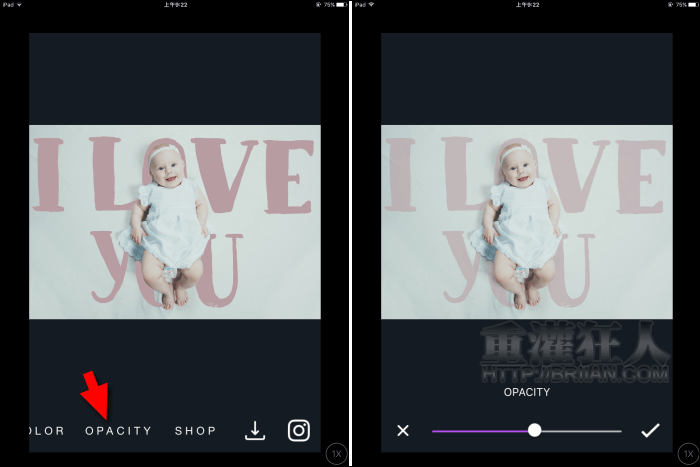Open the SHOP option in the toolbar

pyautogui.click(x=196, y=431)
